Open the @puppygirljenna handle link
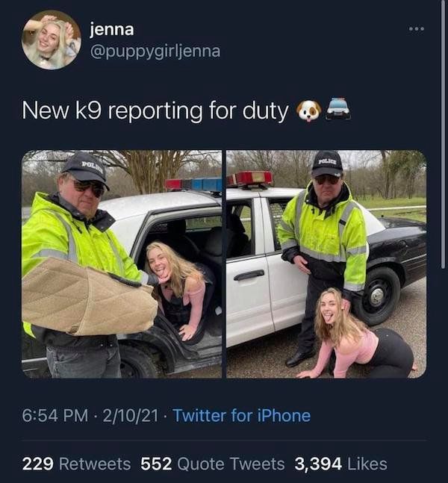This screenshot has width=448, height=483. pos(155,52)
